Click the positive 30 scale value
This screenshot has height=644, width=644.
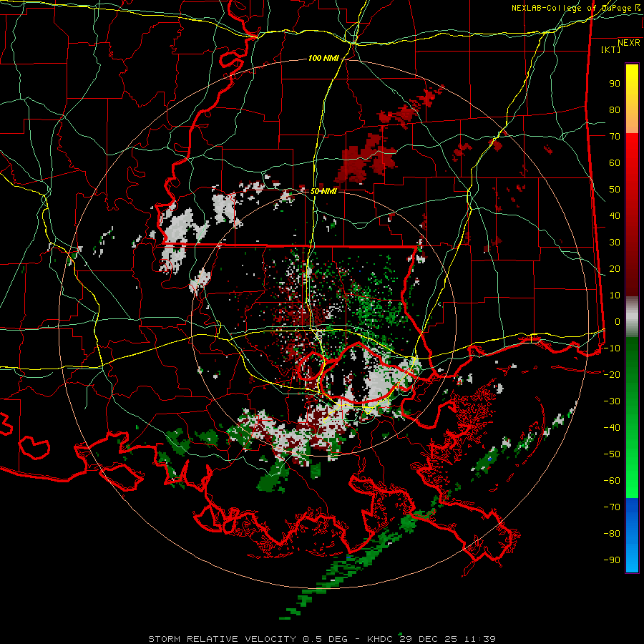click(615, 243)
